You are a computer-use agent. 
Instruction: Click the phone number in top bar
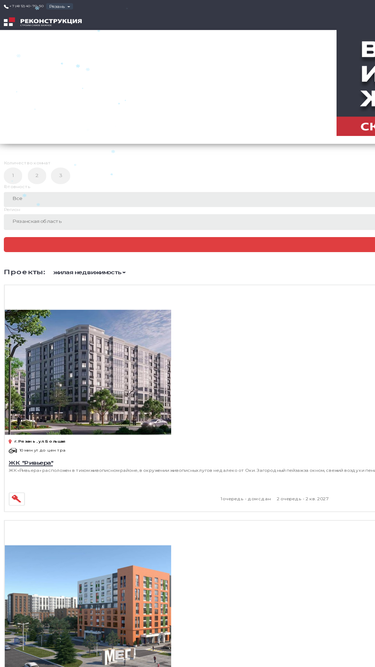pyautogui.click(x=26, y=6)
